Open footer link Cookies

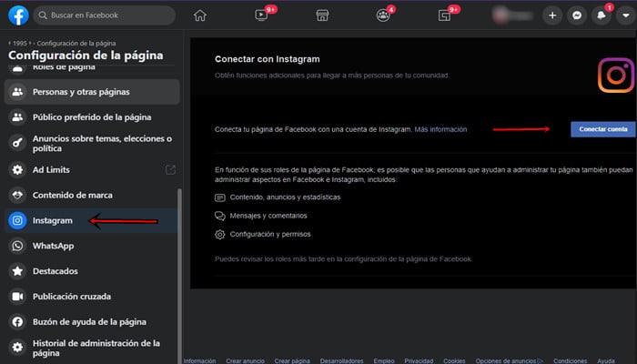coord(454,360)
